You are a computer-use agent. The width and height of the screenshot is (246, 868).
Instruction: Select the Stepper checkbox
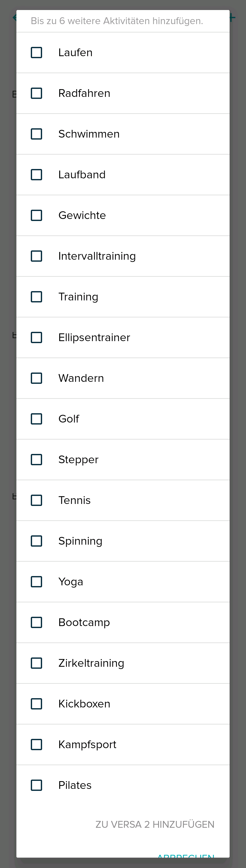(36, 460)
